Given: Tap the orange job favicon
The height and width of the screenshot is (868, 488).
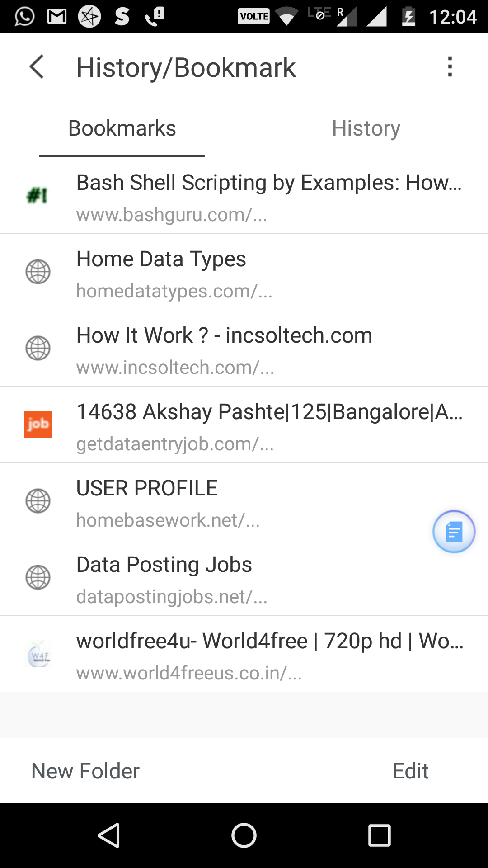Looking at the screenshot, I should [x=38, y=425].
